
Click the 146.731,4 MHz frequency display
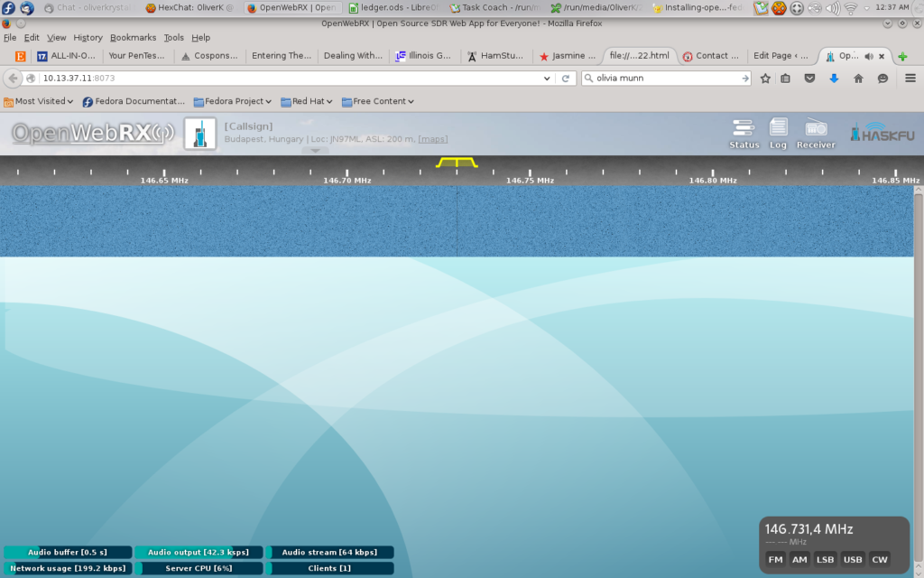808,529
